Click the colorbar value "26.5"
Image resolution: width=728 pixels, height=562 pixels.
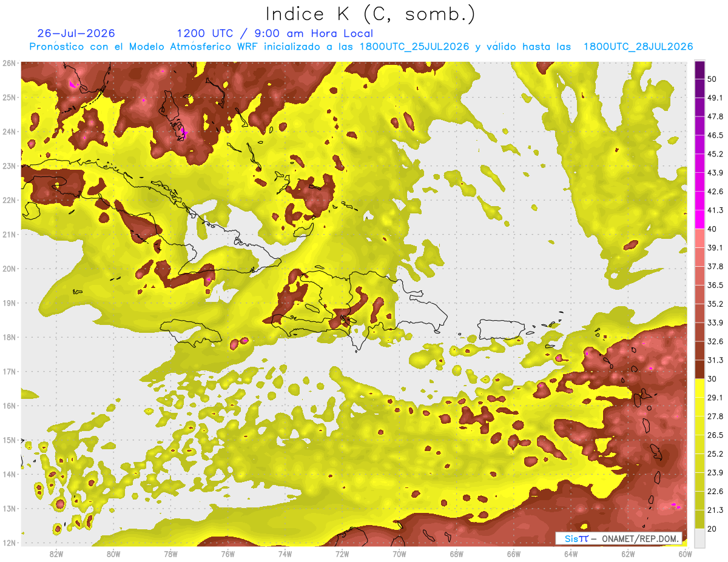716,435
